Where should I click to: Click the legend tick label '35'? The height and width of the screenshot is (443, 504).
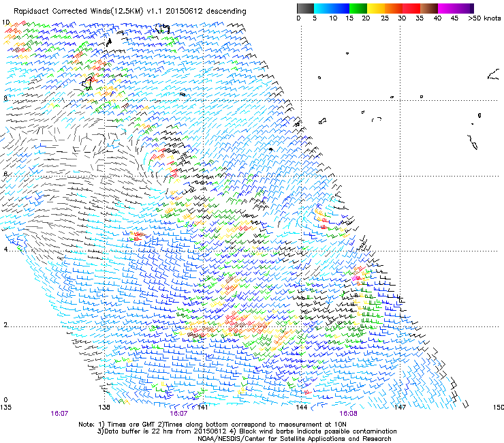[420, 18]
